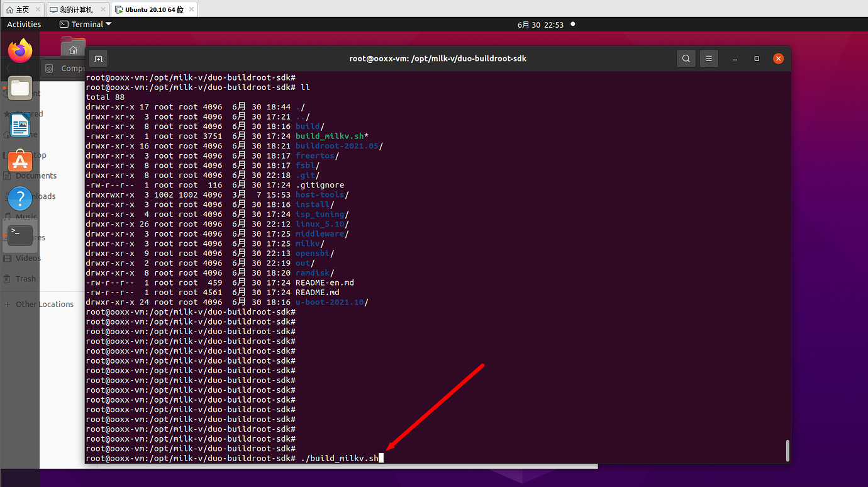Image resolution: width=868 pixels, height=487 pixels.
Task: Open Firefox from the dock
Action: click(x=19, y=50)
